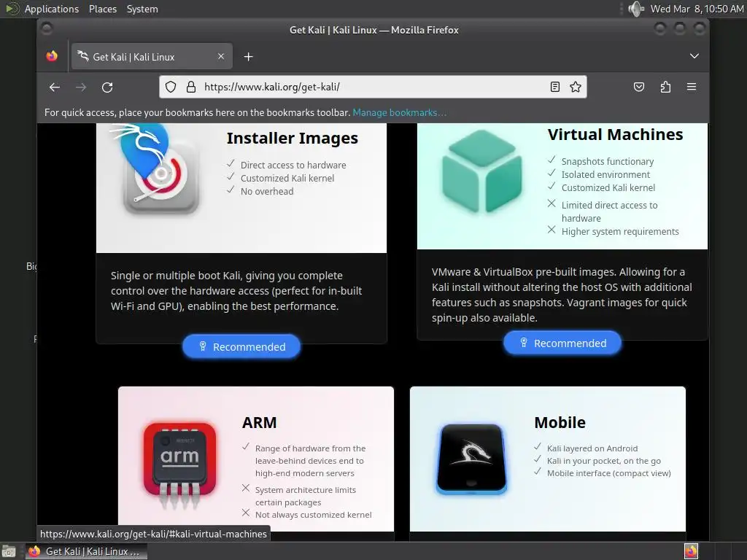
Task: Click the Firefox taskbar window entry
Action: coord(86,551)
